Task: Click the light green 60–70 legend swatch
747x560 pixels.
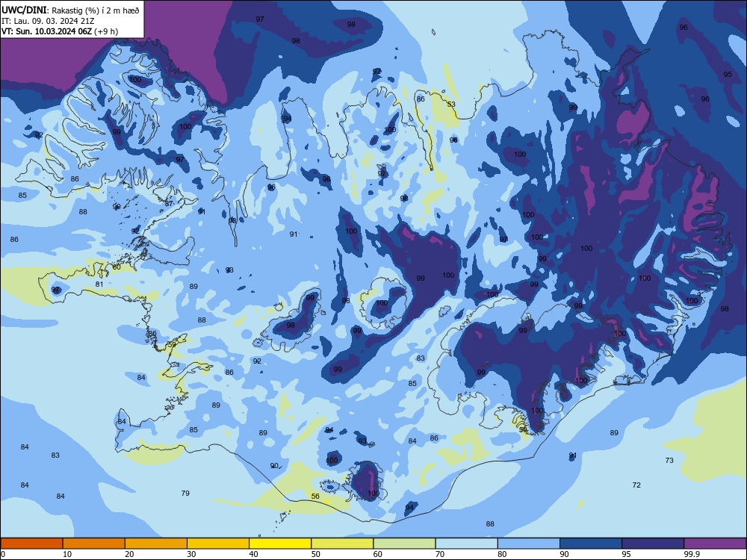Action: [404, 544]
